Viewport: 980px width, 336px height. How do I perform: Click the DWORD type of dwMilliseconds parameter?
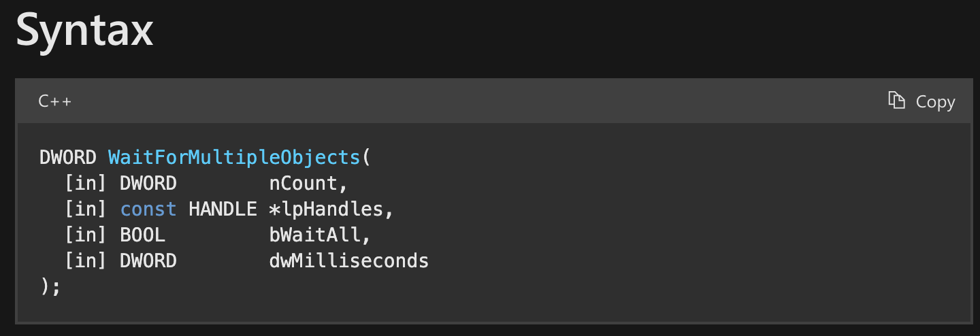(148, 261)
